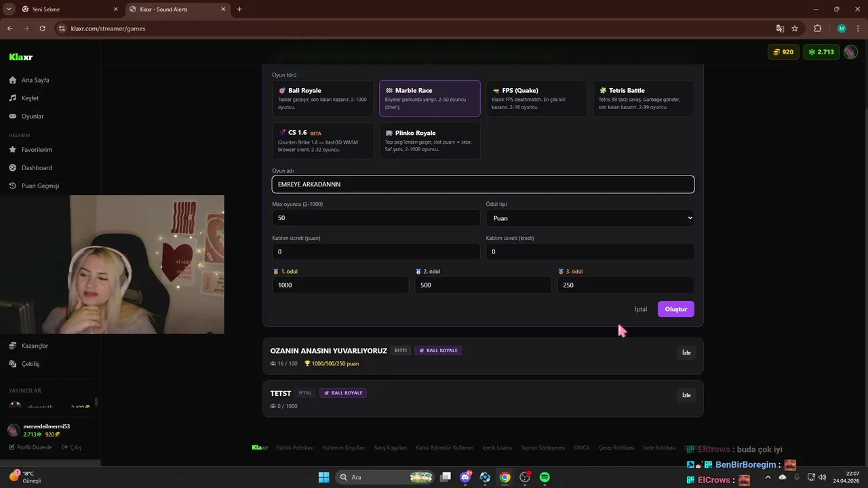The image size is (868, 488).
Task: Click the Klaxr logo in sidebar
Action: tap(21, 58)
